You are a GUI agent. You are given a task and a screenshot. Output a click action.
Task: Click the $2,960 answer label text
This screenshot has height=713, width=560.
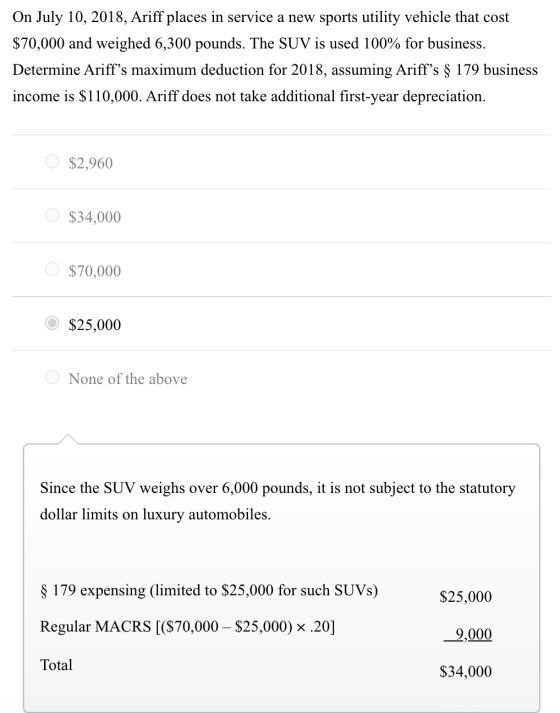pos(90,163)
